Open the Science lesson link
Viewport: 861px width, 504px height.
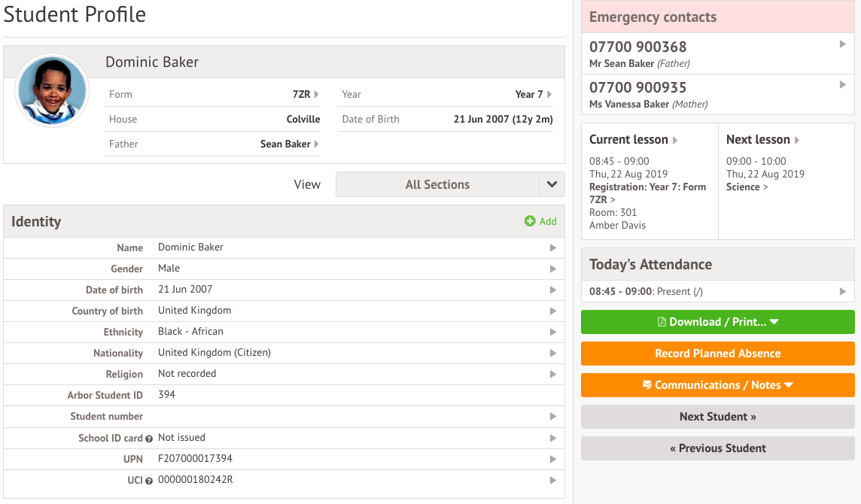click(747, 187)
